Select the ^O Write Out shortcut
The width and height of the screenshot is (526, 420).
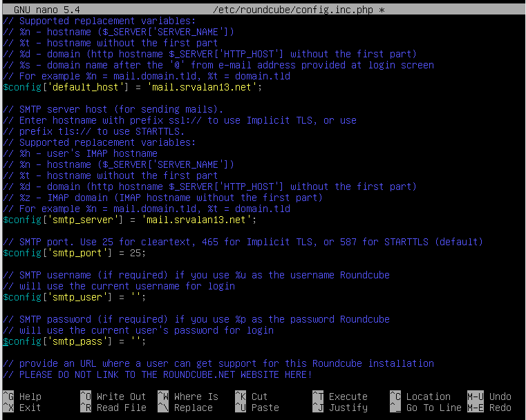[x=113, y=397]
